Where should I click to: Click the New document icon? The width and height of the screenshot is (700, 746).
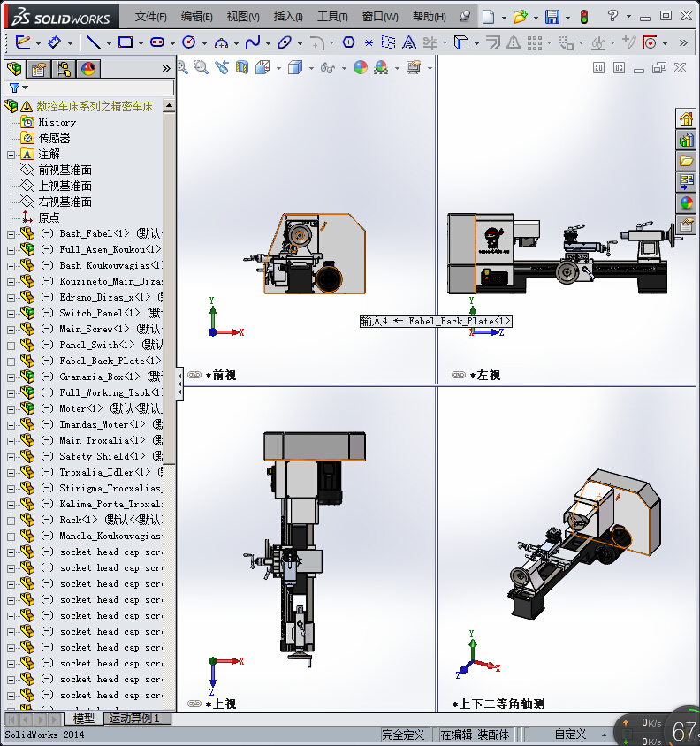pyautogui.click(x=488, y=17)
